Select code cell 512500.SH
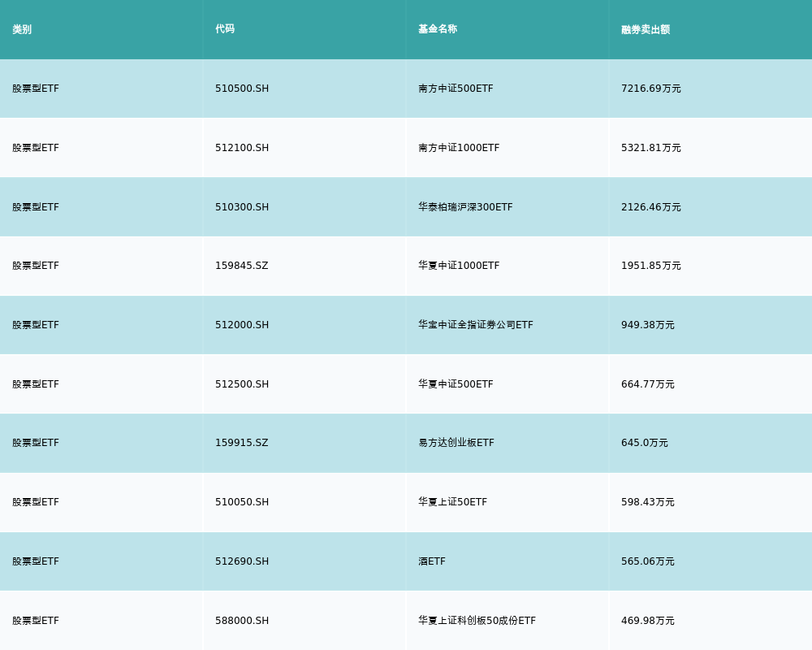Viewport: 812px width, 650px height. coord(242,384)
